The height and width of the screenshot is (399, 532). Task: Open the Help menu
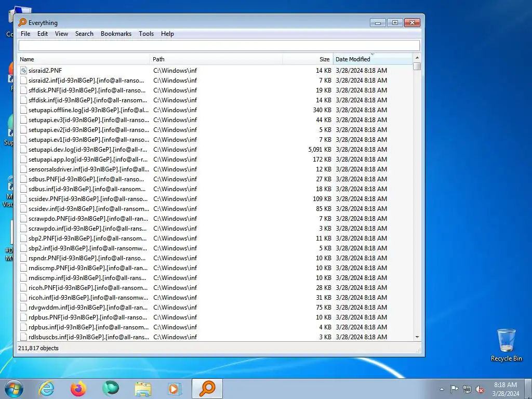[167, 34]
